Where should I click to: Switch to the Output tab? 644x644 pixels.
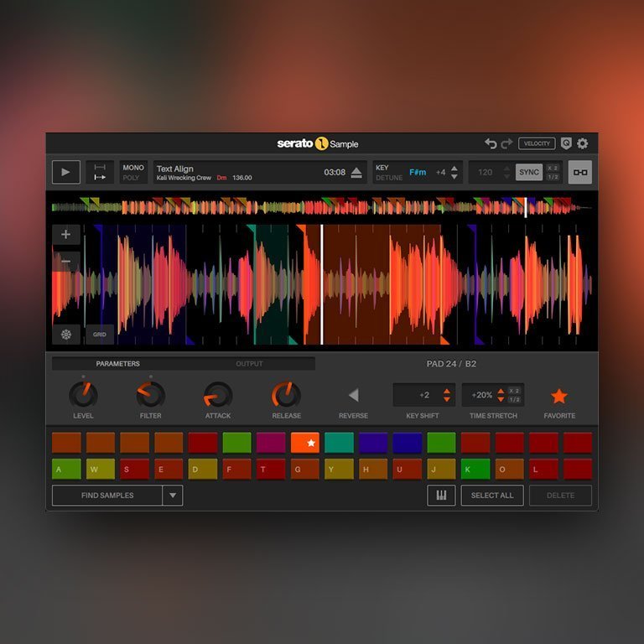249,363
